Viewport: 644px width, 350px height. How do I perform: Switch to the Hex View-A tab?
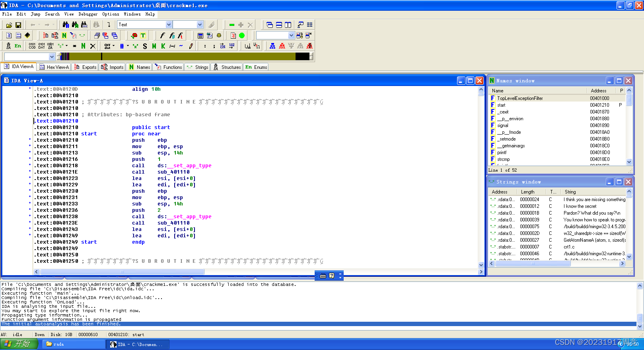[54, 67]
